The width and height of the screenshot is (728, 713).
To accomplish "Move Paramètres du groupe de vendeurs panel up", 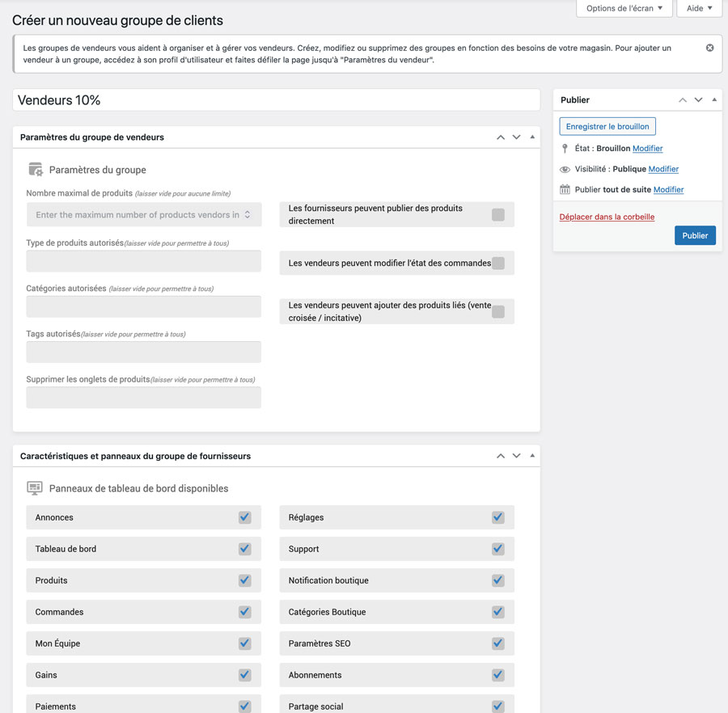I will [x=501, y=137].
